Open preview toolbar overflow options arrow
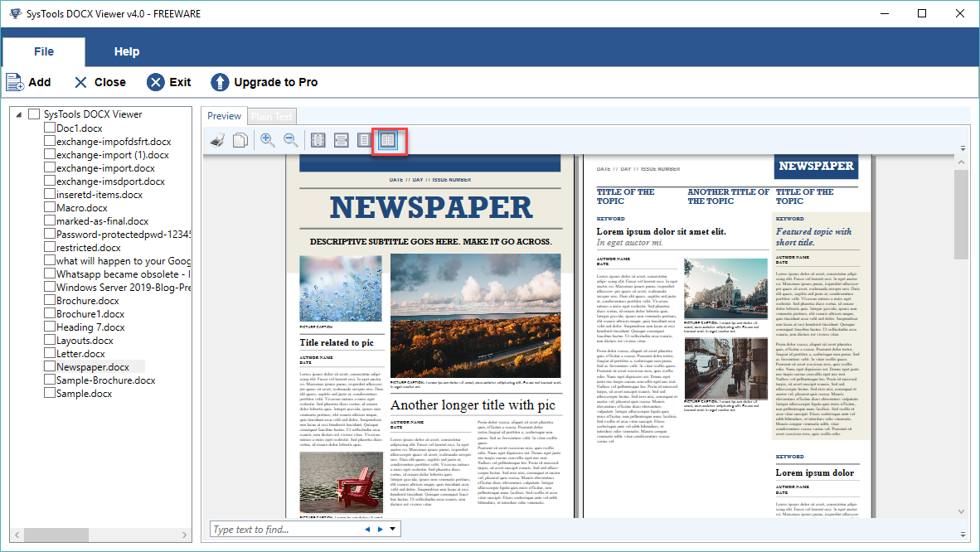 pyautogui.click(x=963, y=149)
